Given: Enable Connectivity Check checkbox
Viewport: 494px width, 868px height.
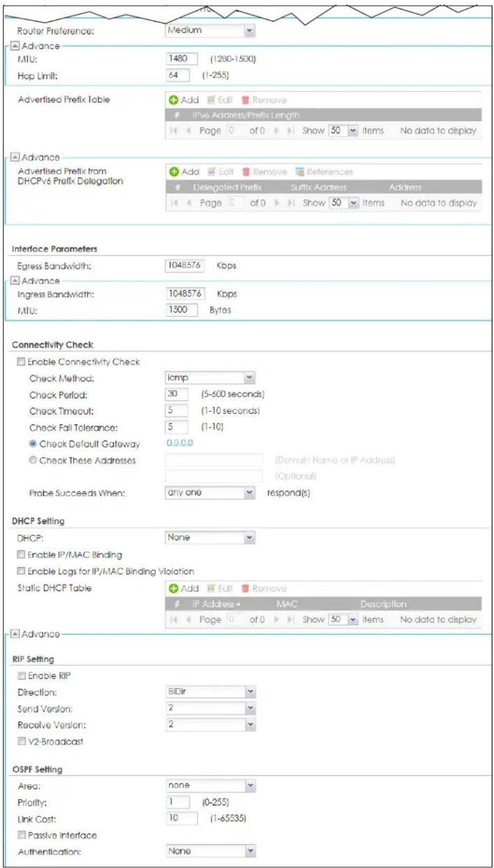Looking at the screenshot, I should coord(21,362).
